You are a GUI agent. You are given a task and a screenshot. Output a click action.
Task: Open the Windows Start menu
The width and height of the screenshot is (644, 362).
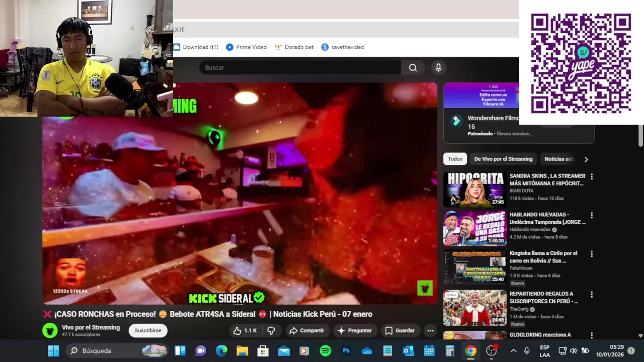[x=53, y=350]
